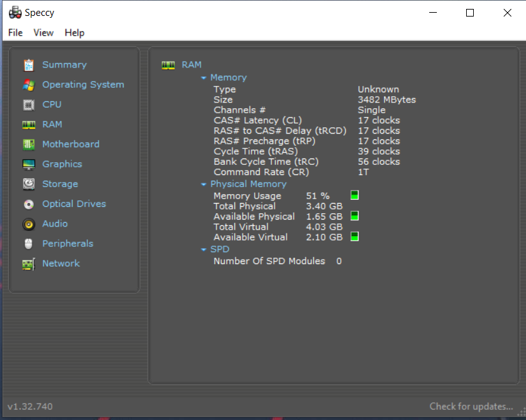Open the Operating System section
The width and height of the screenshot is (526, 420).
pyautogui.click(x=83, y=85)
